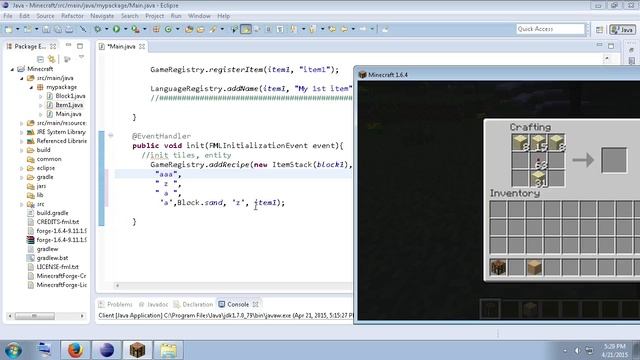Viewport: 640px width, 360px height.
Task: Click the Save All toolbar icon
Action: tap(58, 29)
